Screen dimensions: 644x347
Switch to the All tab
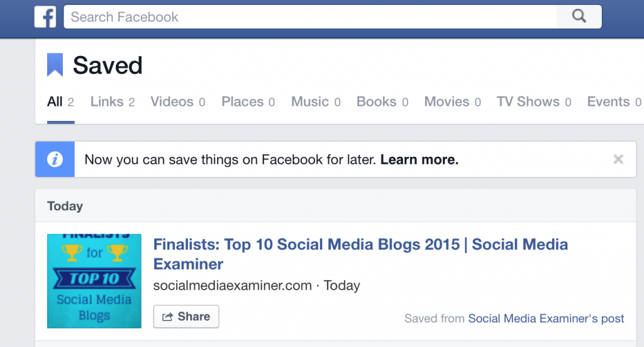(x=60, y=101)
